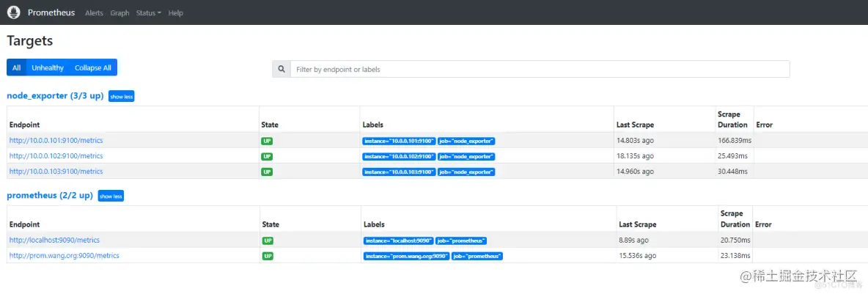Click the Targets page heading

[29, 40]
